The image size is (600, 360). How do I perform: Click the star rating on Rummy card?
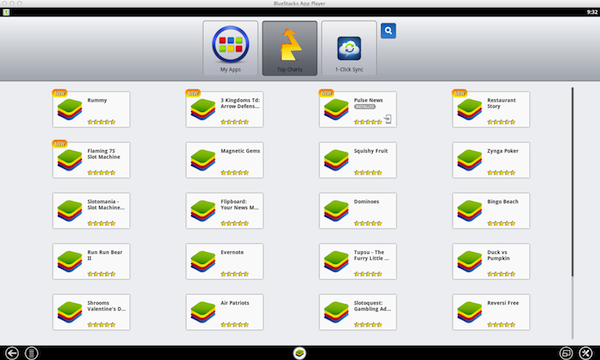tap(101, 122)
